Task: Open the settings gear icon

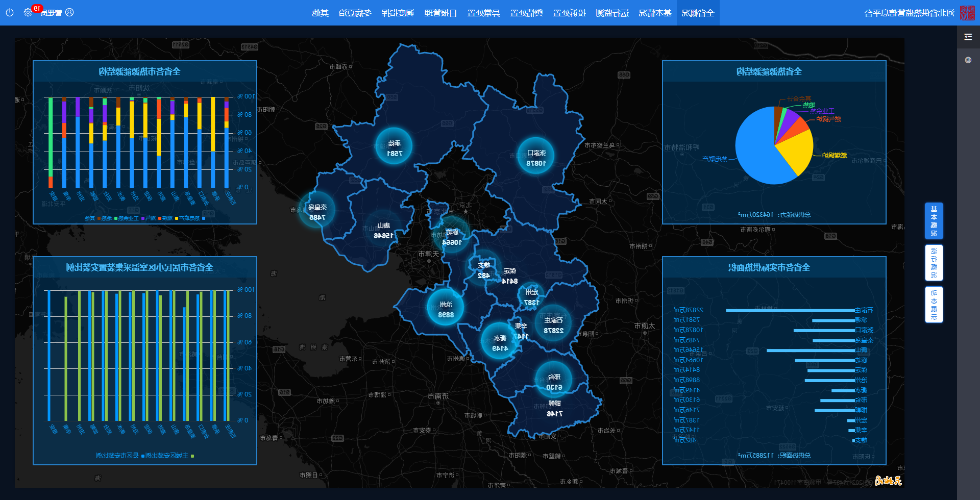Action: (x=28, y=12)
